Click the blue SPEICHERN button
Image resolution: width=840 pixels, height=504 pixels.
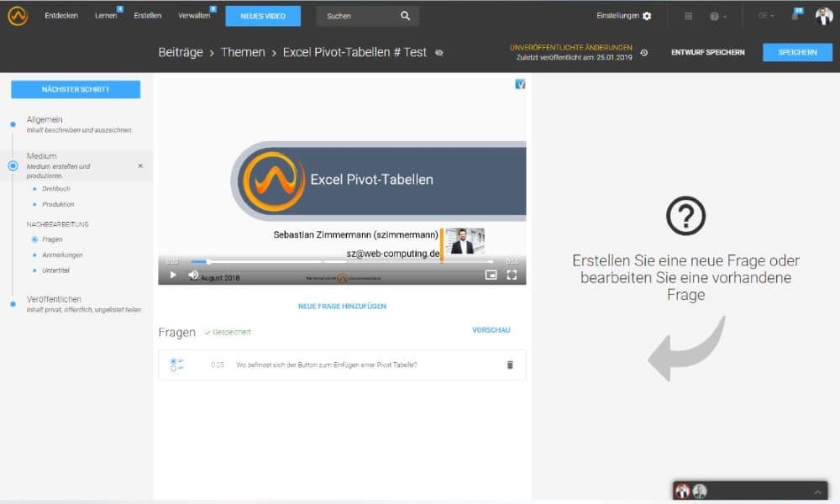point(798,52)
